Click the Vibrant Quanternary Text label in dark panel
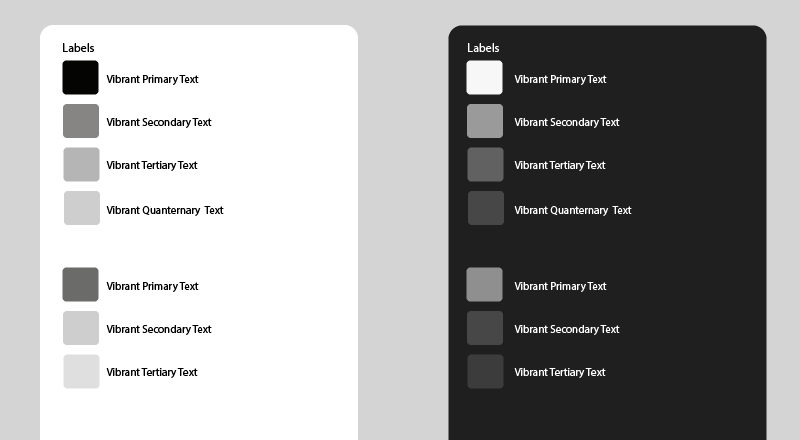 point(573,210)
